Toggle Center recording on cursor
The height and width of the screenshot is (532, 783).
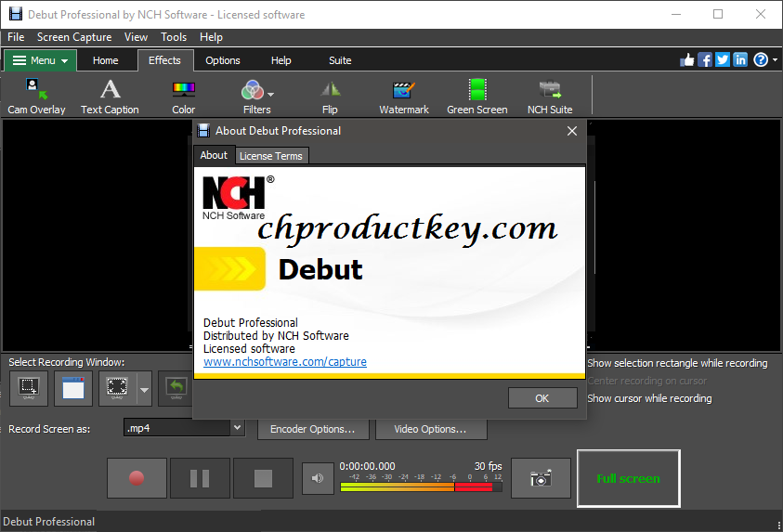(647, 381)
